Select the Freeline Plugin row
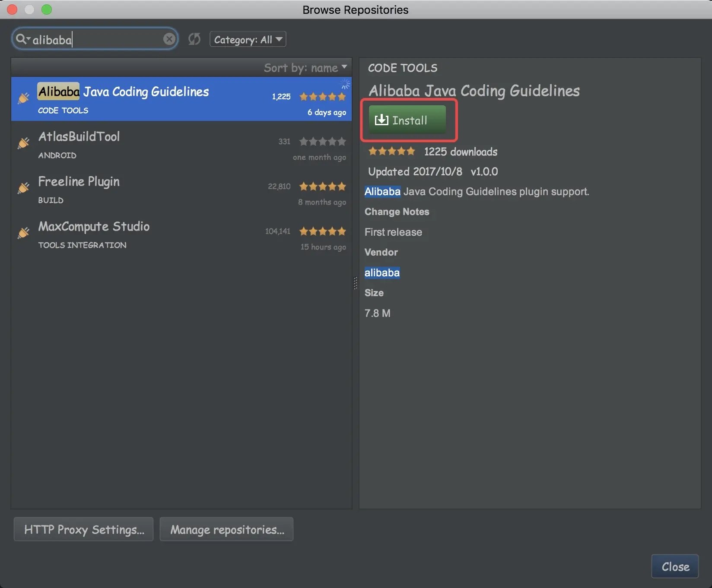 181,189
